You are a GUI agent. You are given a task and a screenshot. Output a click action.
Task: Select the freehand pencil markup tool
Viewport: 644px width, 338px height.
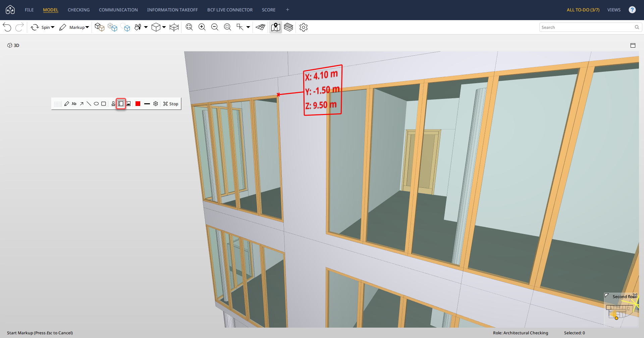pyautogui.click(x=67, y=104)
